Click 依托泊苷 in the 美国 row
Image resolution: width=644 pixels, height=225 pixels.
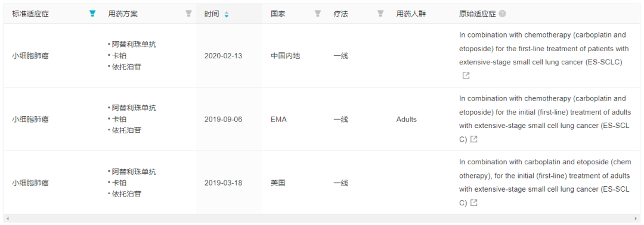point(126,193)
